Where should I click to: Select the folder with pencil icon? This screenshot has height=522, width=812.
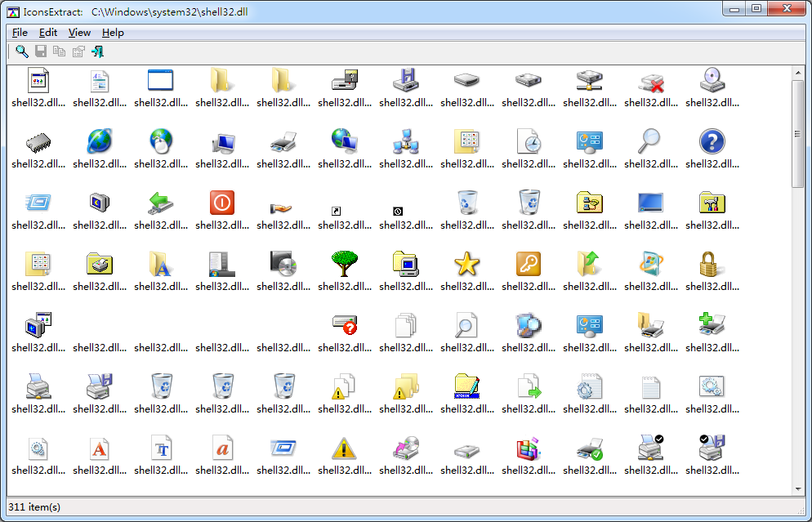(x=467, y=386)
